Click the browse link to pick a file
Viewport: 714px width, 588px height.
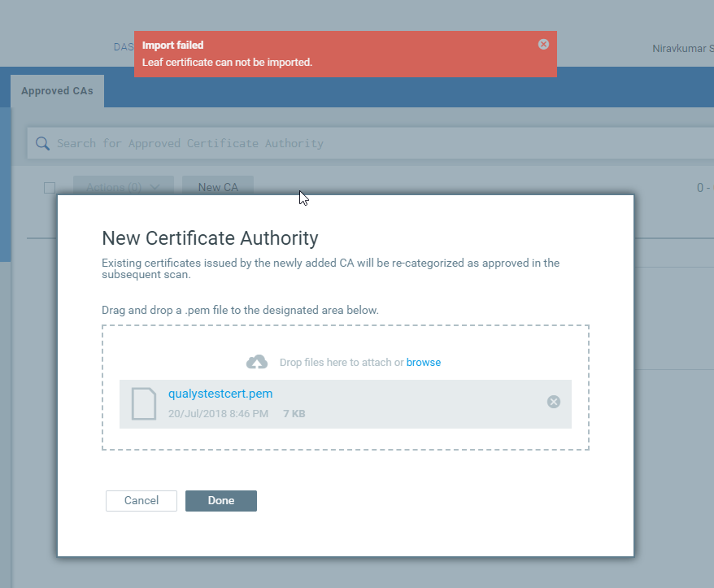(424, 362)
